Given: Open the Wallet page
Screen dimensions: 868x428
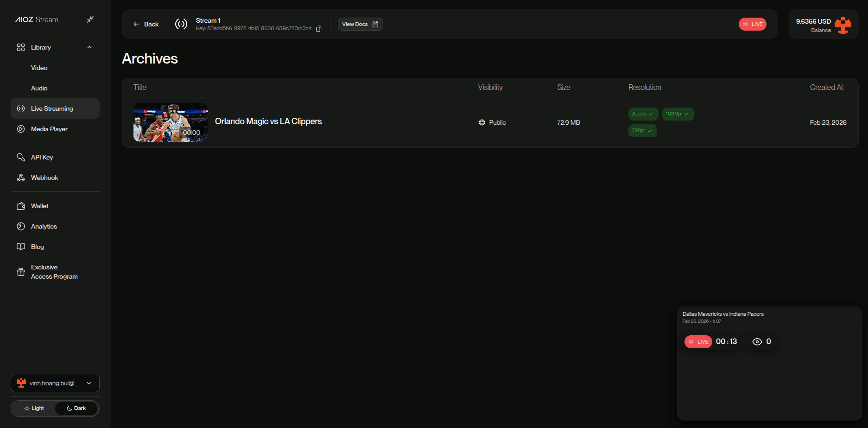Looking at the screenshot, I should [39, 206].
